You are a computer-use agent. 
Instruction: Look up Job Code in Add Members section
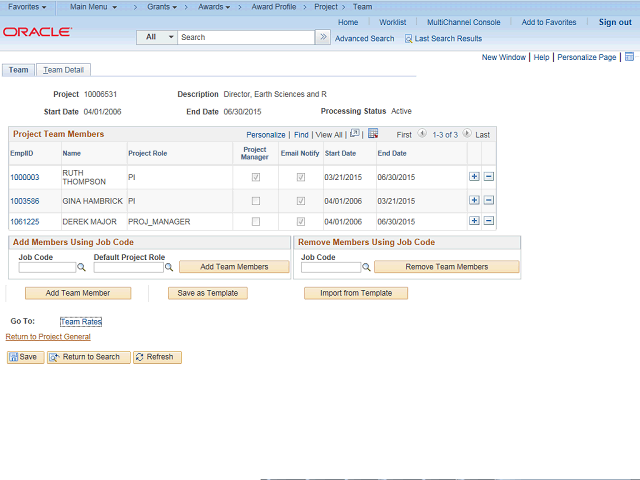coord(82,267)
